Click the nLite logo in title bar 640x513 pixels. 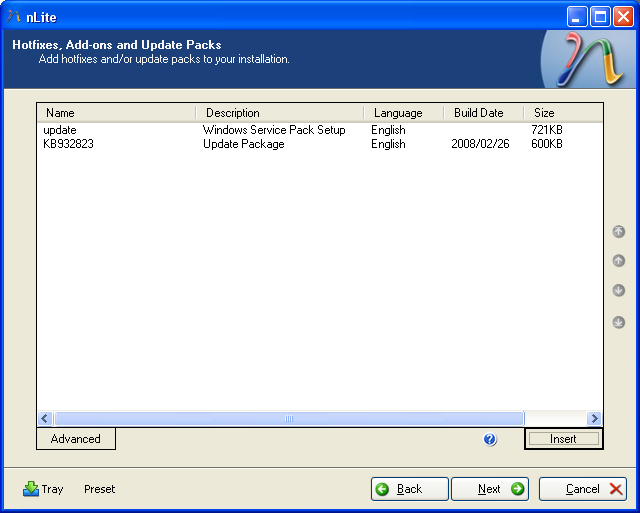point(13,17)
